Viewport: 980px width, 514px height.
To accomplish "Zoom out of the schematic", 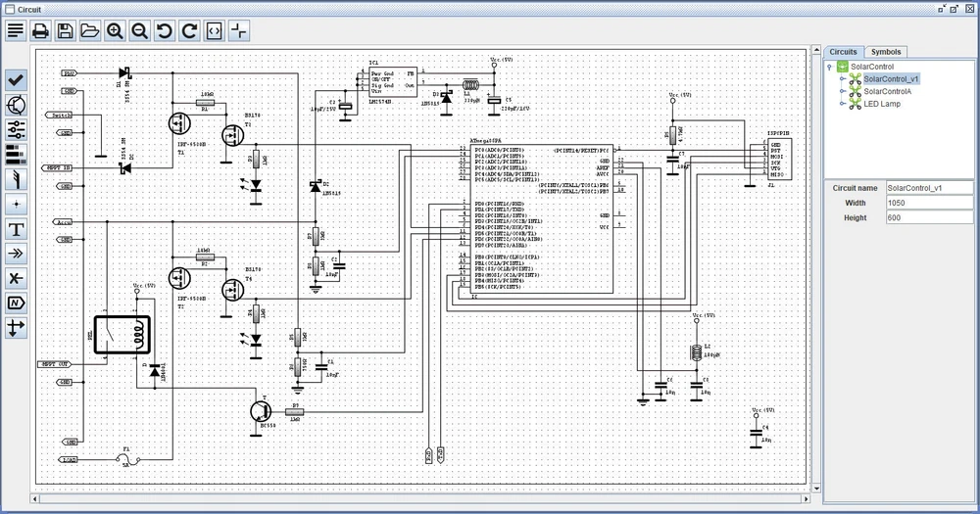I will 140,30.
